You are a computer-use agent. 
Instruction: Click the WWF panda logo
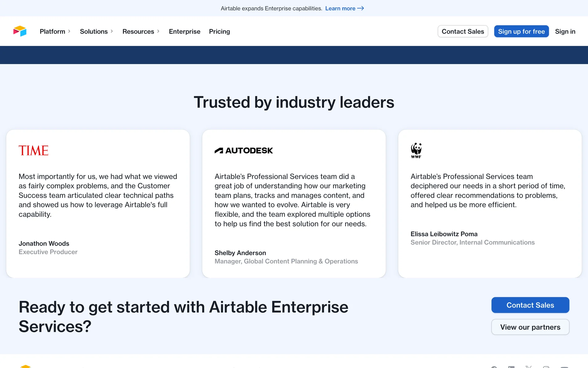(x=416, y=150)
